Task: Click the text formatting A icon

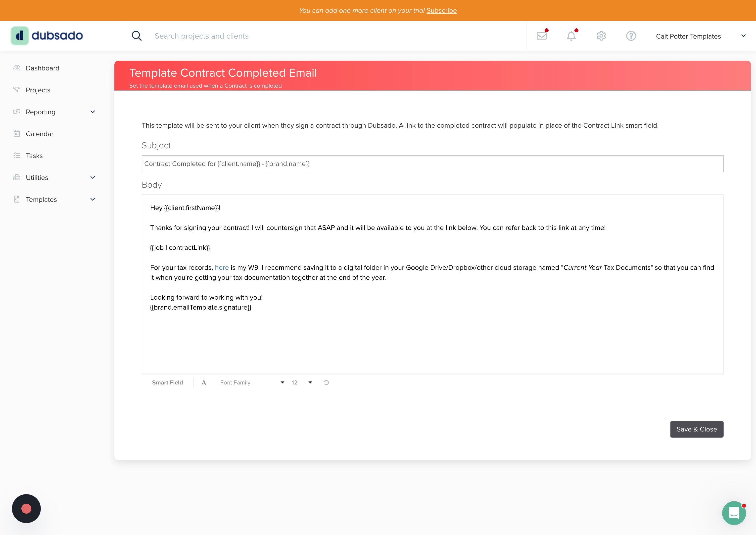Action: click(x=204, y=382)
